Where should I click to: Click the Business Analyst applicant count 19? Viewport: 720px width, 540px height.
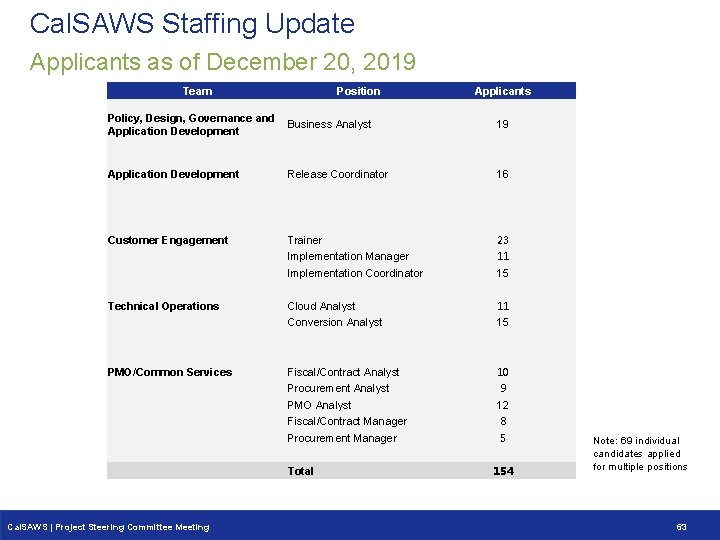click(502, 124)
